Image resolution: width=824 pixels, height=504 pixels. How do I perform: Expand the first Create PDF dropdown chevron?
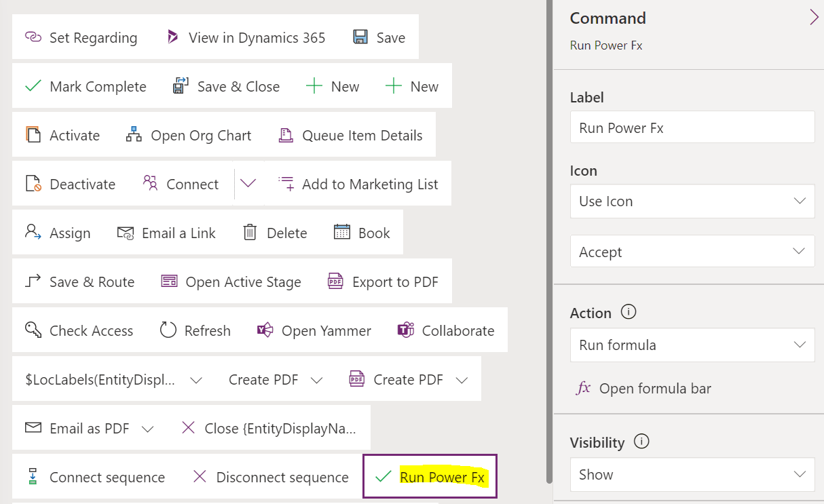pos(316,380)
